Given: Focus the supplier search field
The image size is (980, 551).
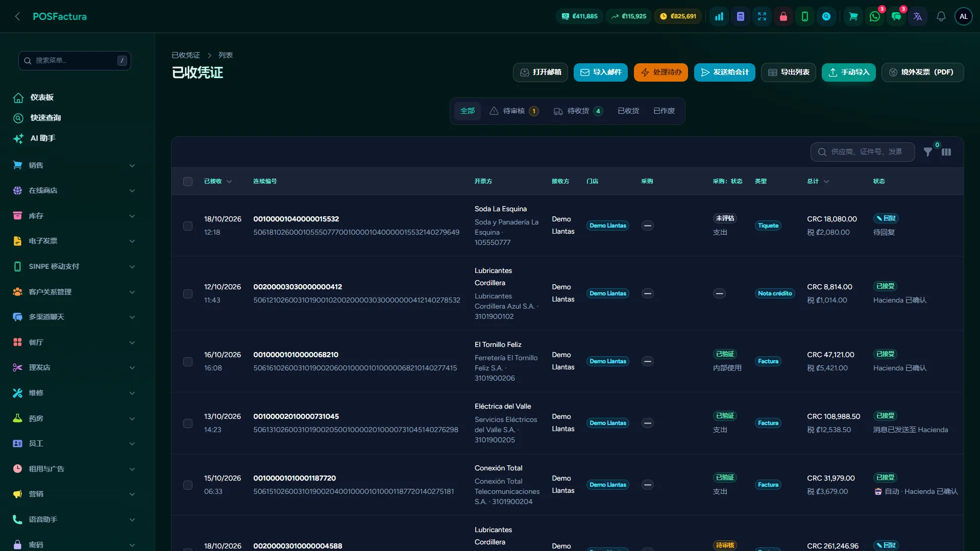Looking at the screenshot, I should tap(863, 152).
